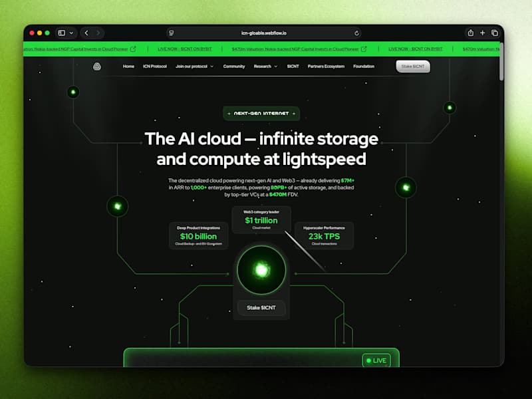This screenshot has width=532, height=399.
Task: Reload the icn-gloable.webflow.io page
Action: 358,32
